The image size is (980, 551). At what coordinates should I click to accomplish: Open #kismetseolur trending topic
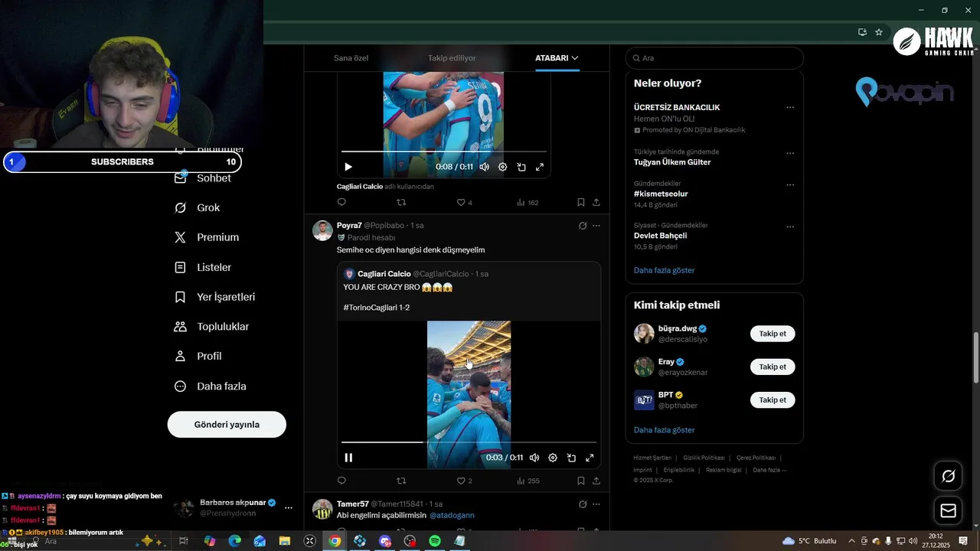click(661, 194)
